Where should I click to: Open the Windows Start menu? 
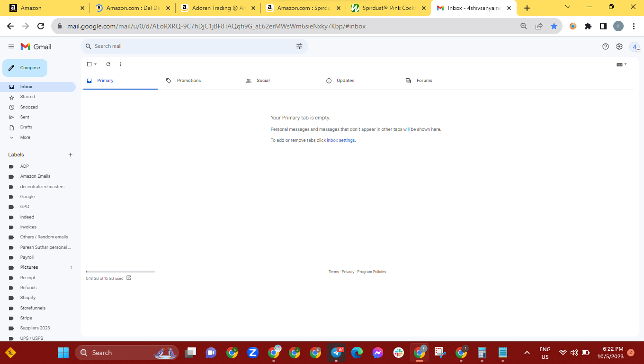tap(63, 353)
